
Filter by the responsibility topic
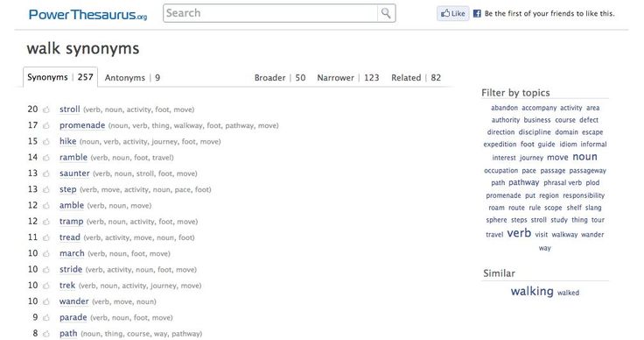584,195
